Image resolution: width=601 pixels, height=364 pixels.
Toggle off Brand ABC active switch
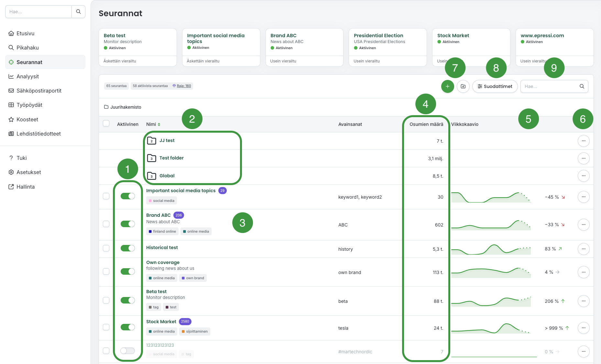(x=127, y=224)
